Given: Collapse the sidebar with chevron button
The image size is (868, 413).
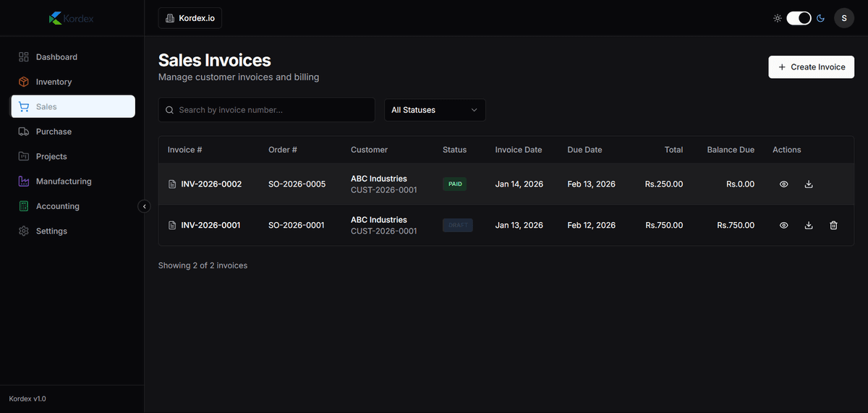Looking at the screenshot, I should [144, 207].
